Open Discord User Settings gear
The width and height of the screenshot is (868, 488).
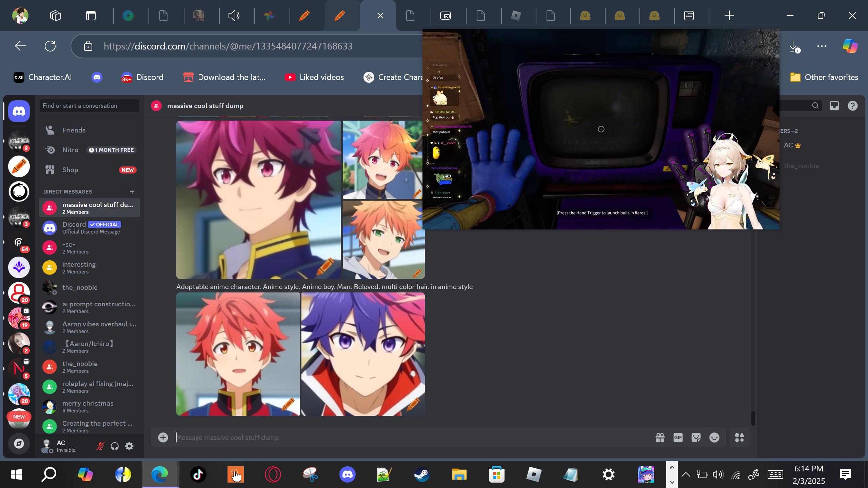pyautogui.click(x=129, y=446)
